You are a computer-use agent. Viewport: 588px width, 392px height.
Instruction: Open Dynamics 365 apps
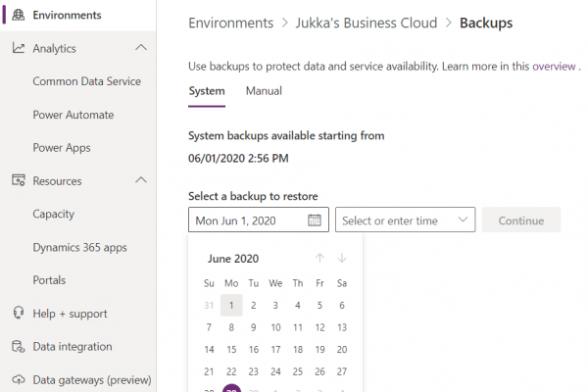click(79, 248)
